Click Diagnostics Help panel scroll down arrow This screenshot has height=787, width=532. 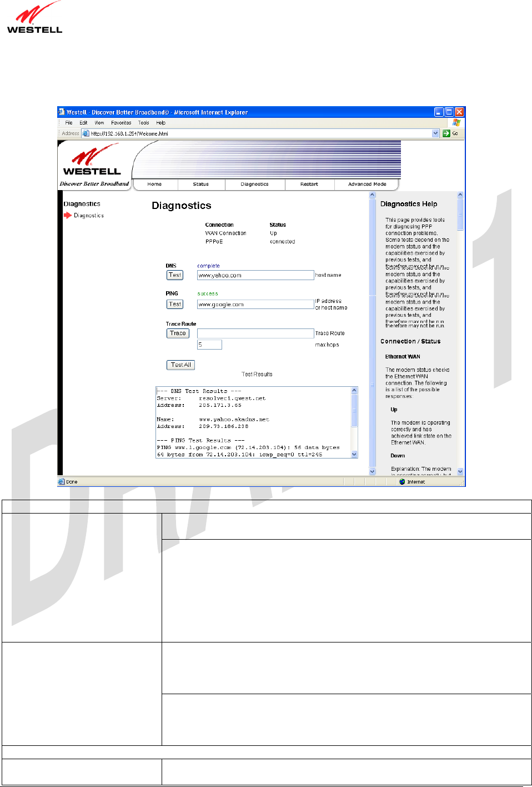pyautogui.click(x=460, y=471)
